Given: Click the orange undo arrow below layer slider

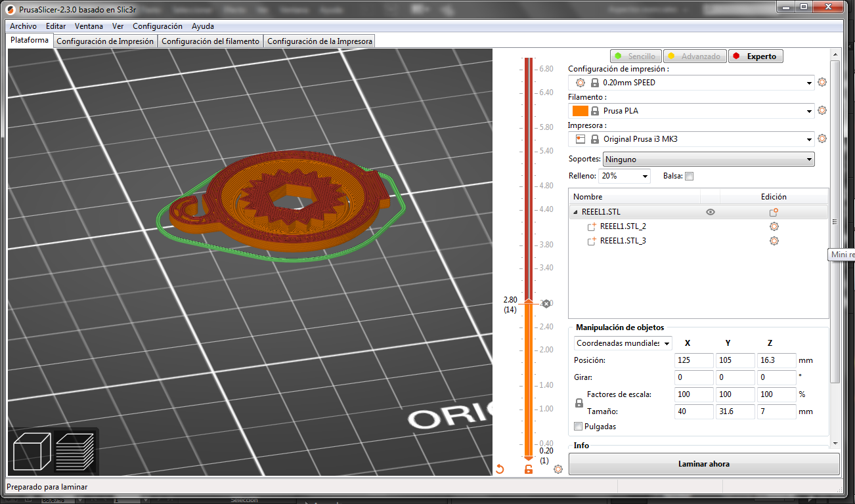Looking at the screenshot, I should 500,469.
